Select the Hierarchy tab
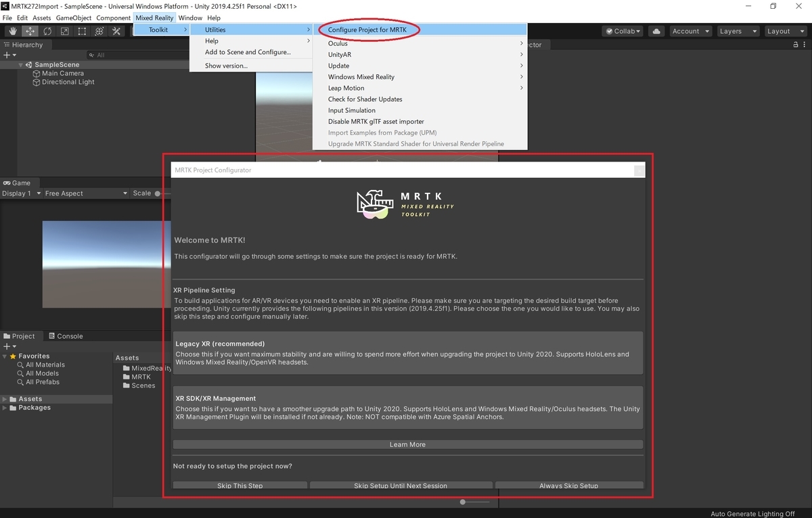Viewport: 812px width, 518px height. coord(23,45)
